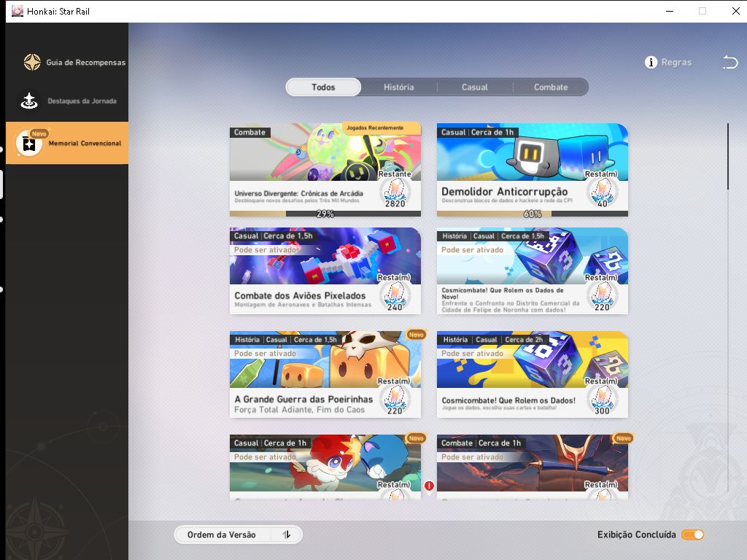The image size is (747, 560).
Task: Open the Casual Cerca de 1h creature card
Action: 325,467
